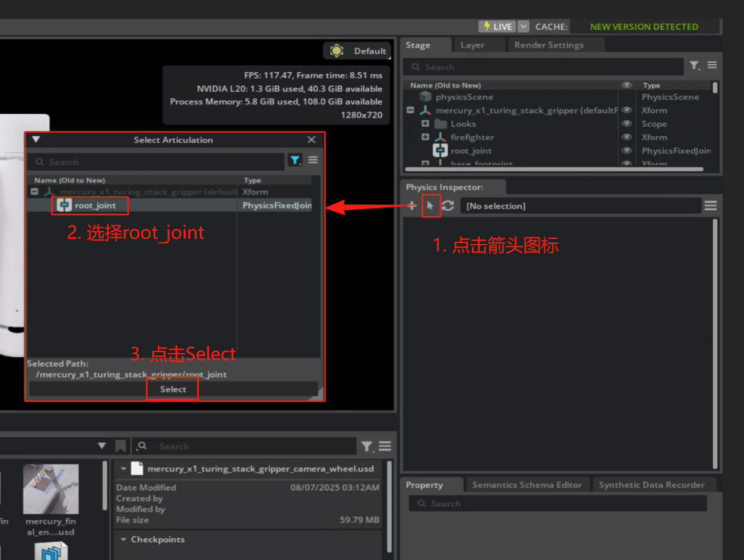Open the content browser hamburger options menu
Viewport: 744px width, 560px height.
pyautogui.click(x=385, y=446)
